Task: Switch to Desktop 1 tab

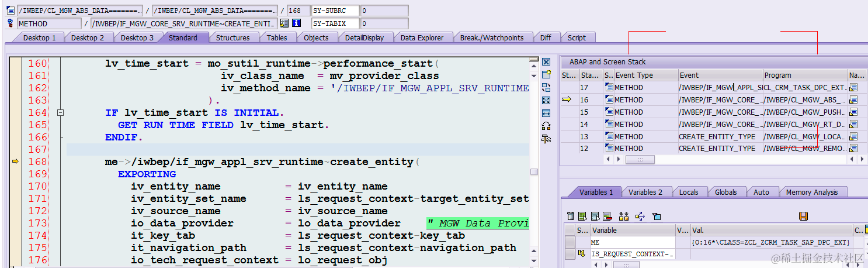Action: tap(39, 37)
